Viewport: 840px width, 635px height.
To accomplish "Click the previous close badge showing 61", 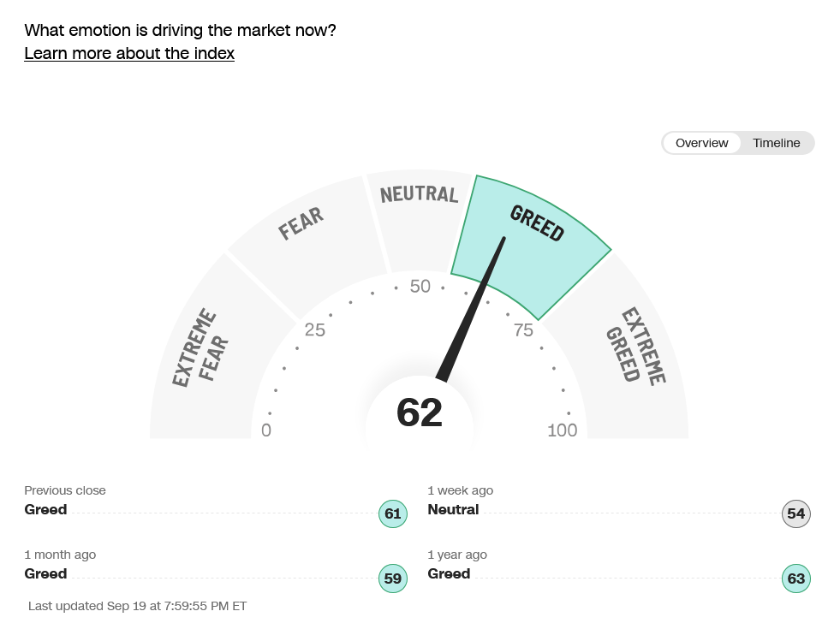I will point(393,514).
